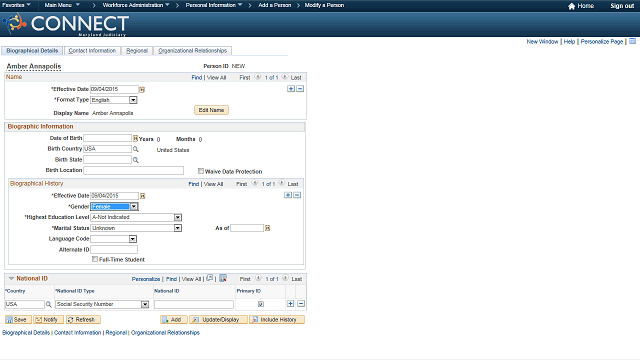
Task: Open Personalize Page link
Action: 602,42
